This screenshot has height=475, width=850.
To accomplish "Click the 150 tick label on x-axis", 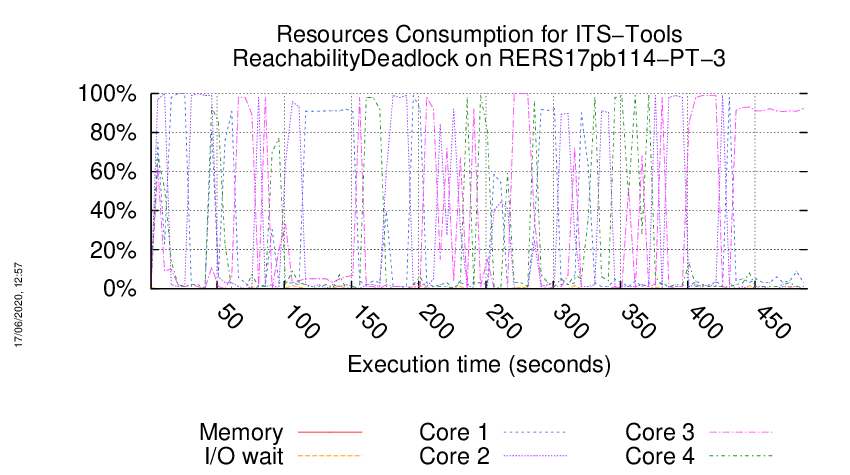I will pyautogui.click(x=369, y=322).
